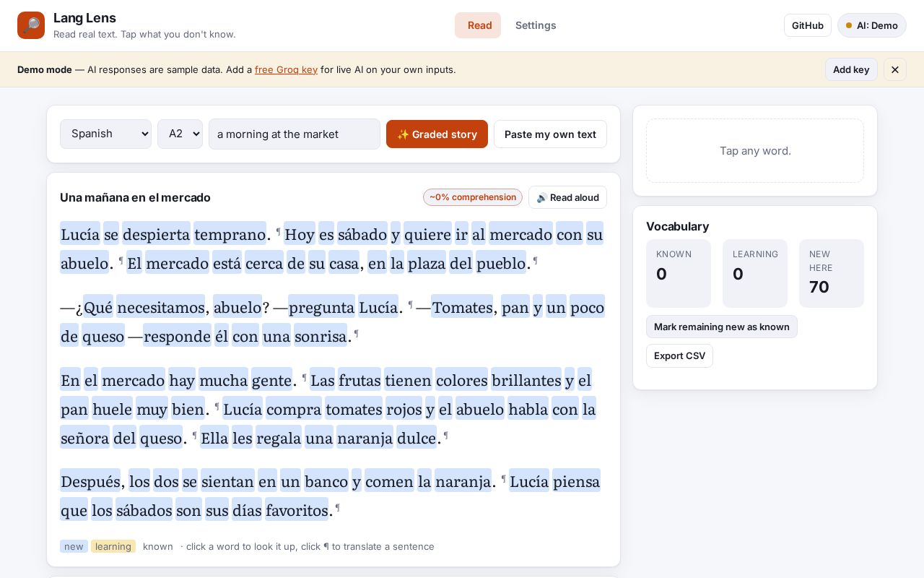Click the pilcrow after 'comen la naranja.'
924x578 pixels.
point(503,479)
